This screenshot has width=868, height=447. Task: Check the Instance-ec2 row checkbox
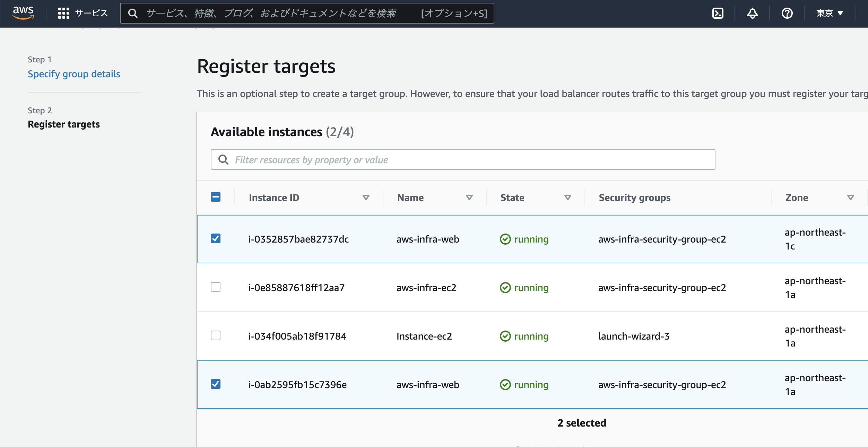point(216,335)
